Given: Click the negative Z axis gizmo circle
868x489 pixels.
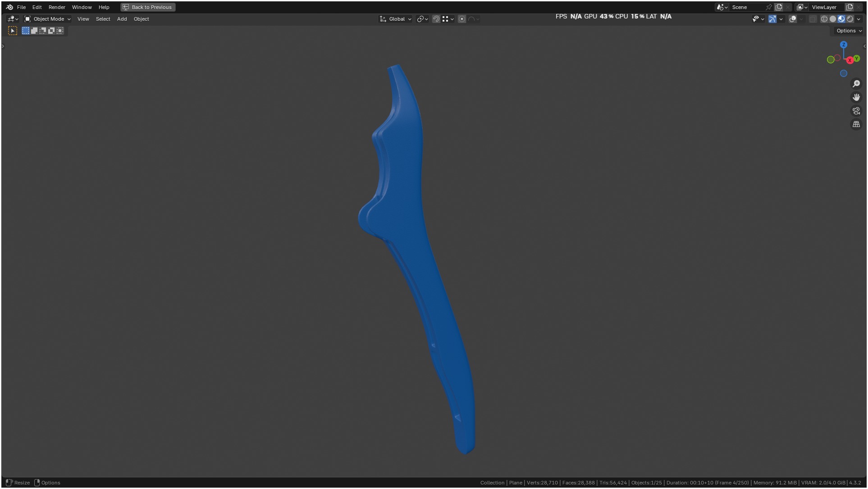Looking at the screenshot, I should pyautogui.click(x=844, y=73).
